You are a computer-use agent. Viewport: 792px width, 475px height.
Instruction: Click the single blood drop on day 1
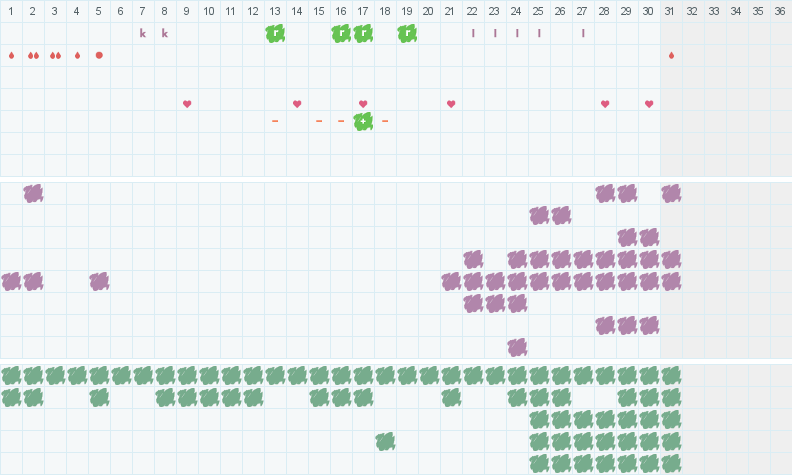(x=11, y=56)
